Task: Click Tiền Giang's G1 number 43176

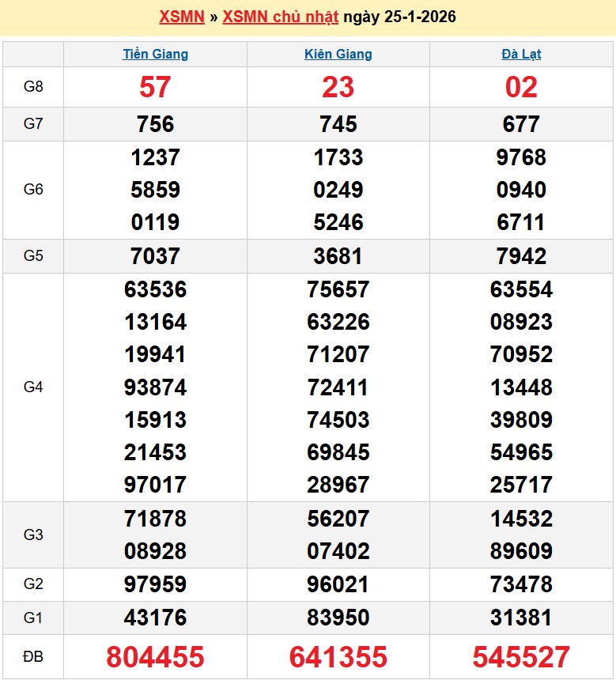Action: [155, 617]
